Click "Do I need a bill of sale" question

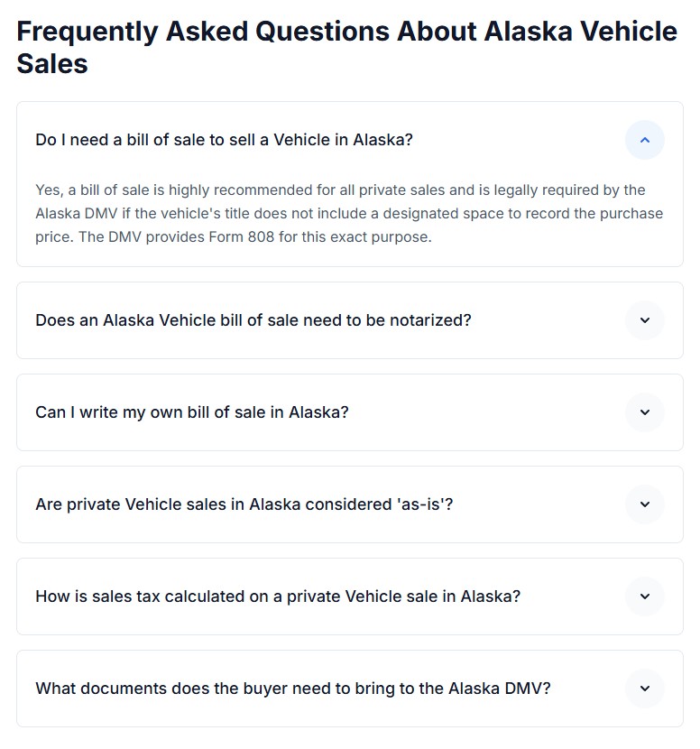(224, 140)
